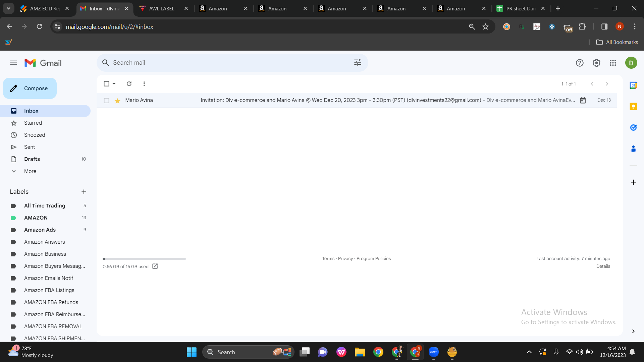Open Google Calendar side panel

point(633,85)
